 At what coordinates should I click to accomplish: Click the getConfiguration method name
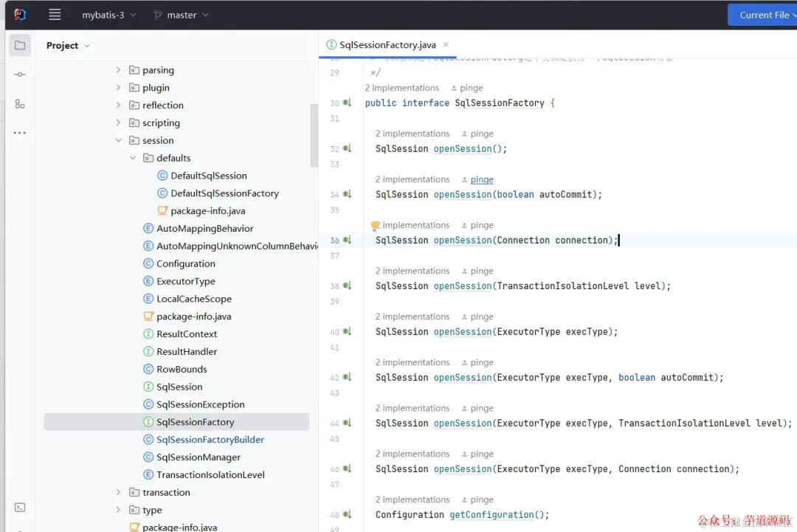[491, 514]
